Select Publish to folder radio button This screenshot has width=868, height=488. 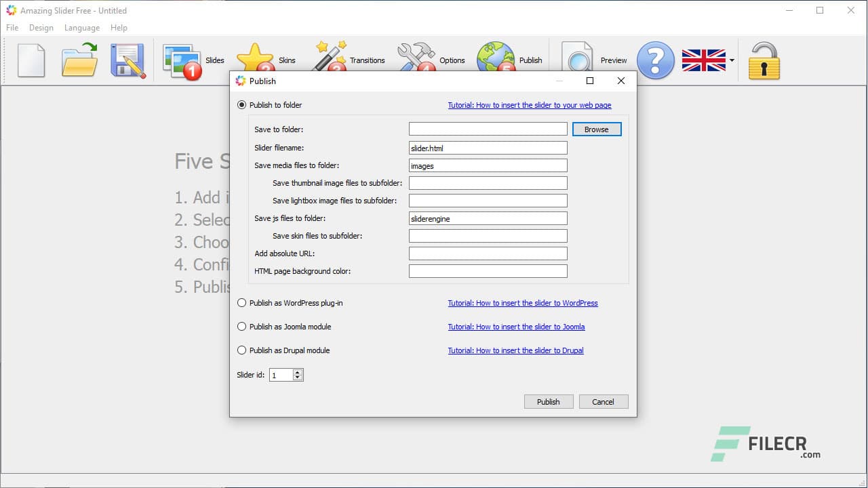coord(242,105)
